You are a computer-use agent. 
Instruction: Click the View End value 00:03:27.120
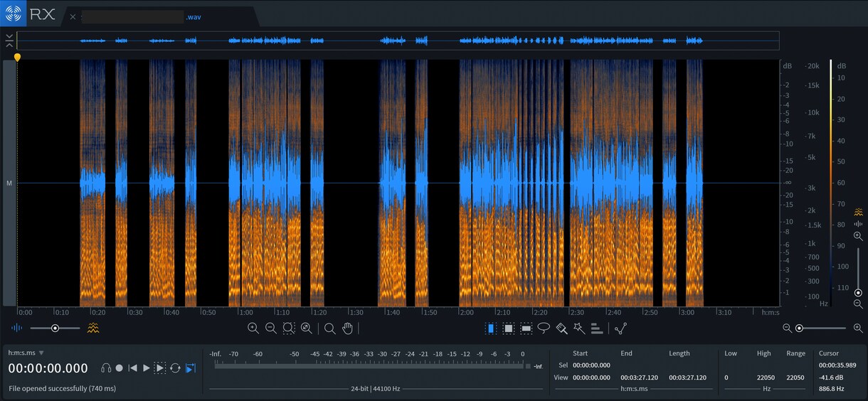tap(640, 378)
